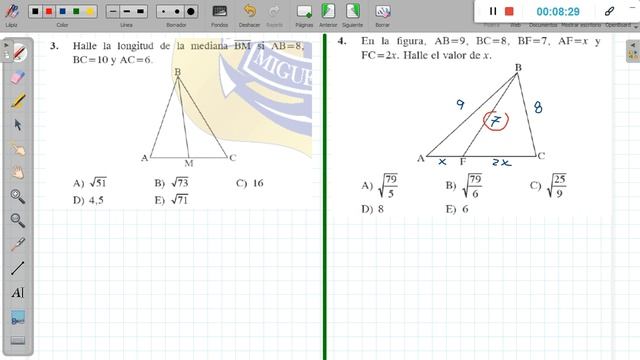This screenshot has height=360, width=640.
Task: Pick the red pen color
Action: click(49, 11)
